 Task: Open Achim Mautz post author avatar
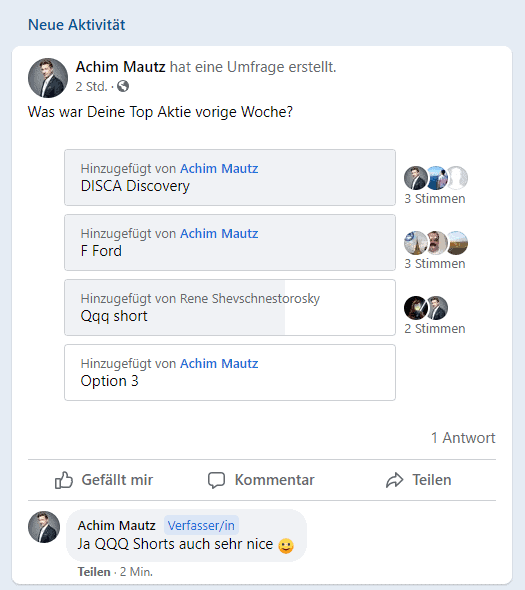[48, 78]
